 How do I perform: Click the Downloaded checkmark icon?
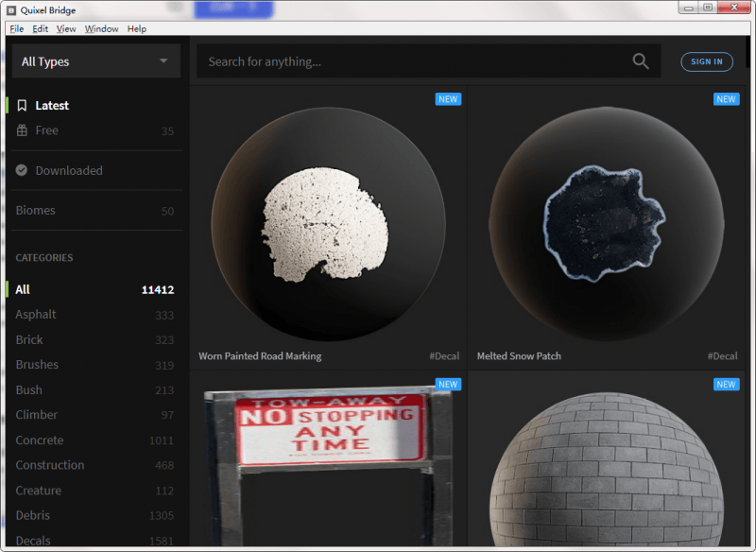22,171
